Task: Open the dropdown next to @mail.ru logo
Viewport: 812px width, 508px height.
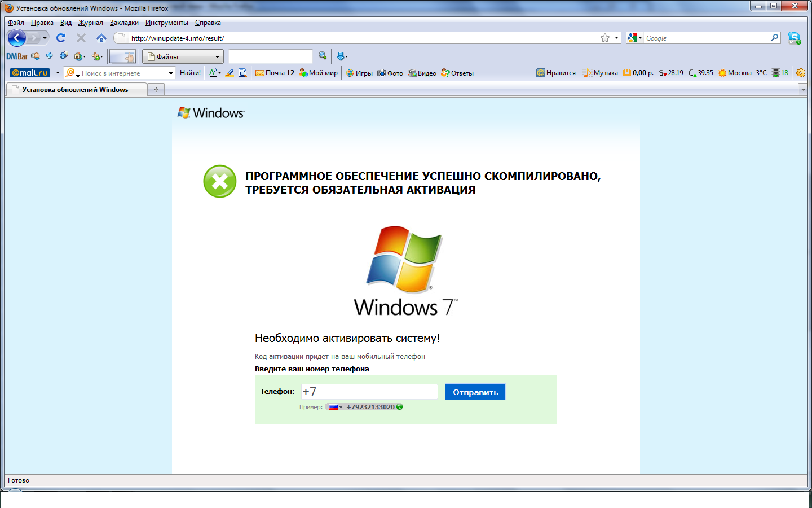Action: pyautogui.click(x=58, y=73)
